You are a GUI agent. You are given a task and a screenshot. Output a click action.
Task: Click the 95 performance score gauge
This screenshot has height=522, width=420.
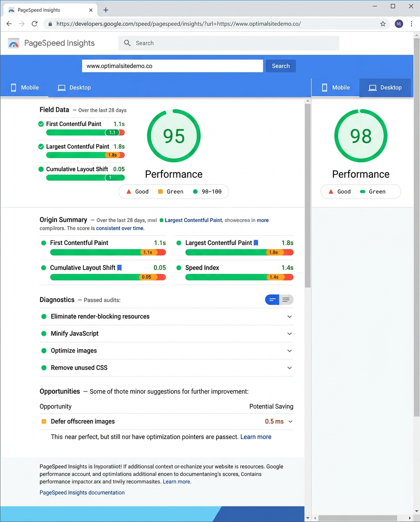pyautogui.click(x=174, y=136)
